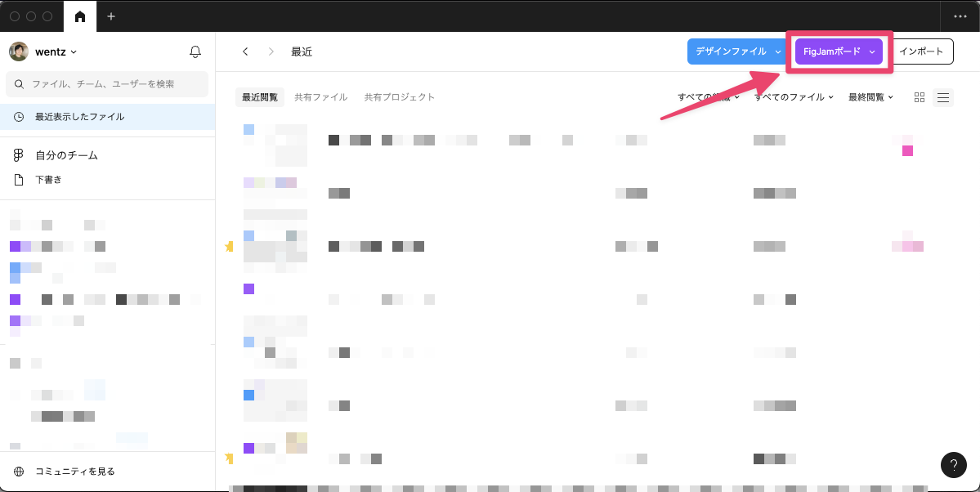
Task: Click the three-dot more options icon
Action: [x=960, y=16]
